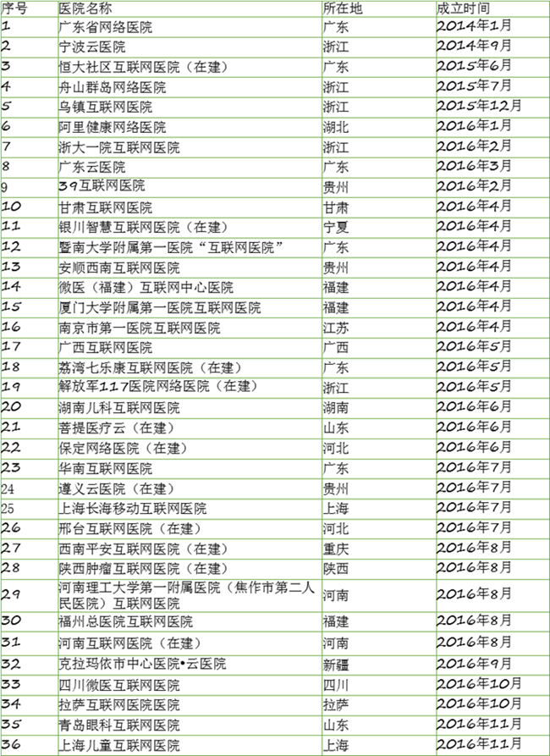This screenshot has width=550, height=756.
Task: Select the cell 南京市第一医院互联网医院
Action: (190, 328)
